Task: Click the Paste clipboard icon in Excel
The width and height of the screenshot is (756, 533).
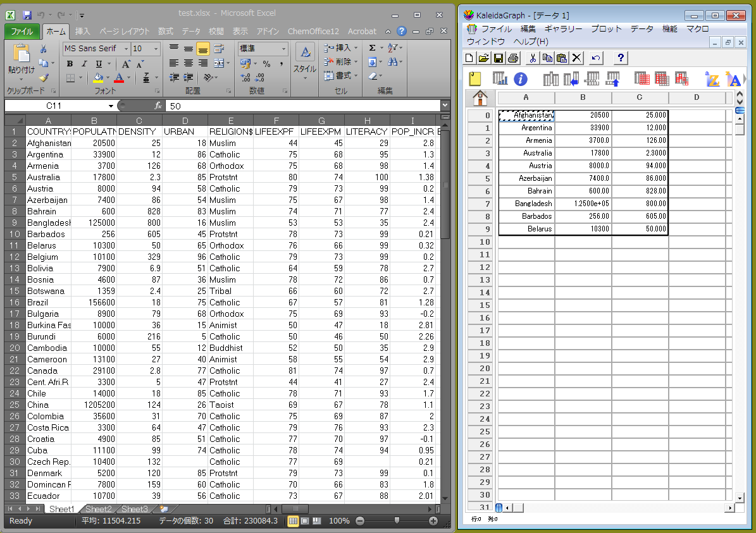Action: click(x=22, y=54)
